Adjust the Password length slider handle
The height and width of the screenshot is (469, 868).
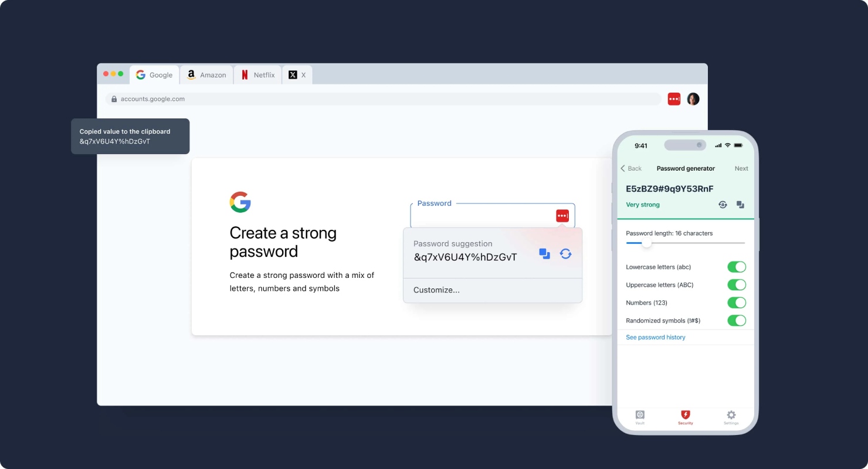pyautogui.click(x=646, y=243)
